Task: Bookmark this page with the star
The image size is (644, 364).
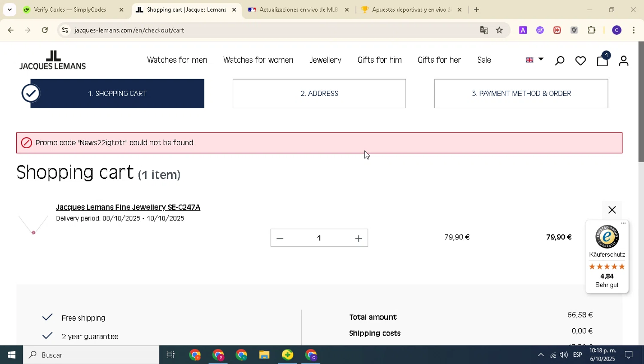Action: tap(499, 30)
